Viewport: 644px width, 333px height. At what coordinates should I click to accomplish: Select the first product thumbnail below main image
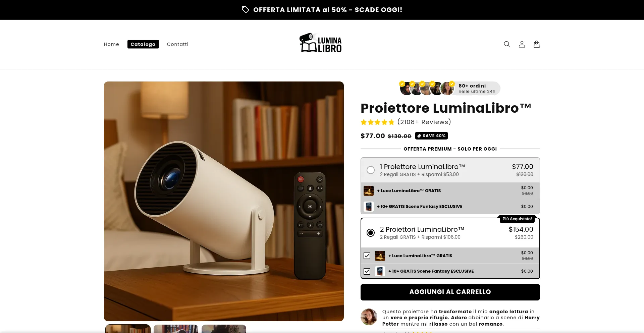coord(128,329)
